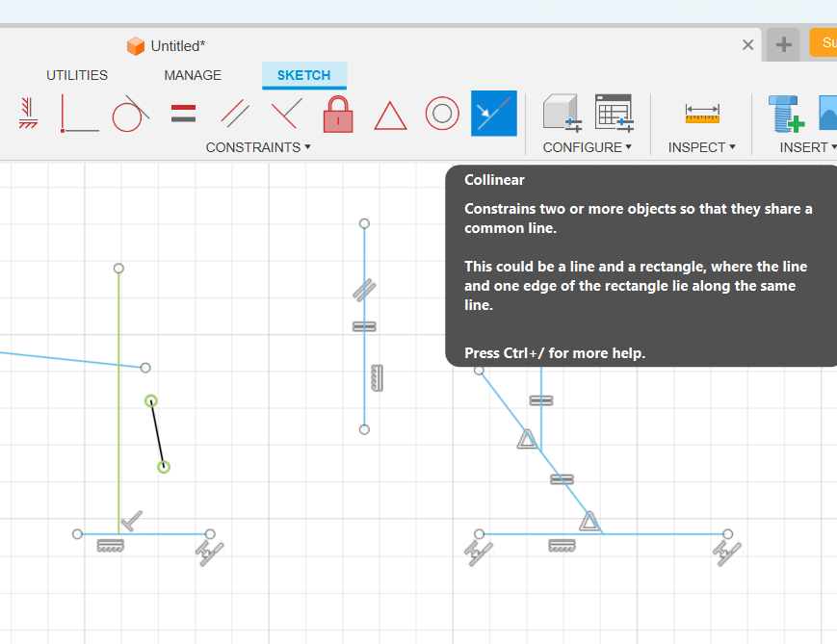Click right endpoint of long right horizontal line
Screen dimensions: 837x644
(727, 533)
